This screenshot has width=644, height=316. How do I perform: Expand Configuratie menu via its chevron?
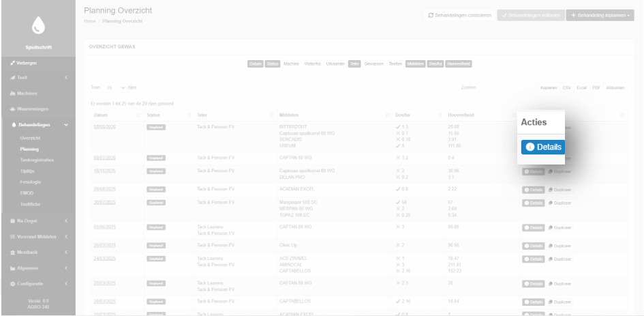coord(66,284)
